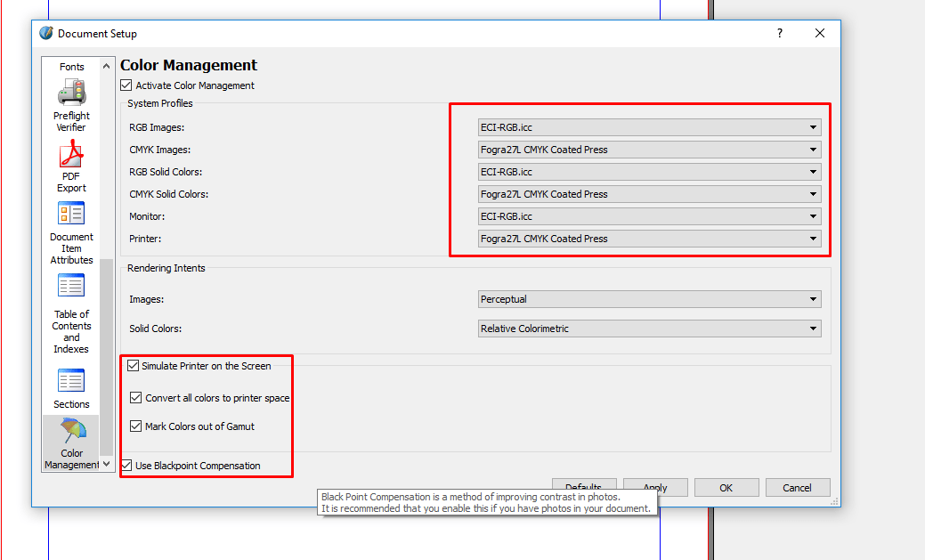Change the Images rendering intent from Perceptual

813,299
